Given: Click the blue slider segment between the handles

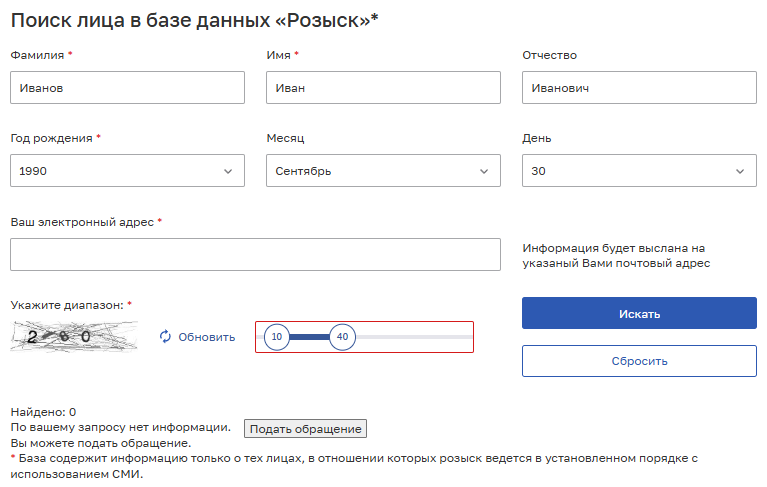Looking at the screenshot, I should pyautogui.click(x=309, y=337).
